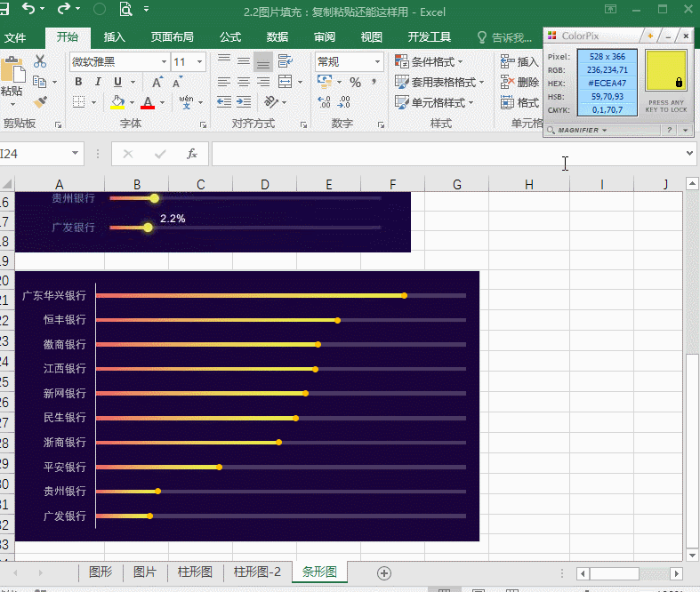This screenshot has width=700, height=592.
Task: Apply yellow fill color bucket
Action: click(x=118, y=102)
